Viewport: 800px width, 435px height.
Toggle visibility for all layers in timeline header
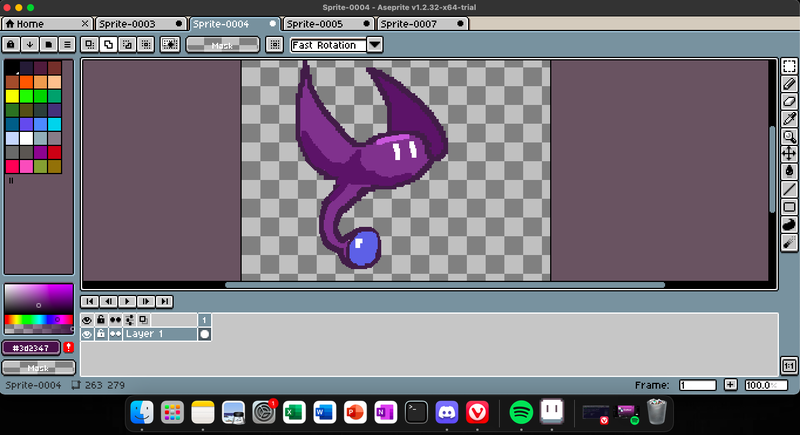[x=87, y=320]
